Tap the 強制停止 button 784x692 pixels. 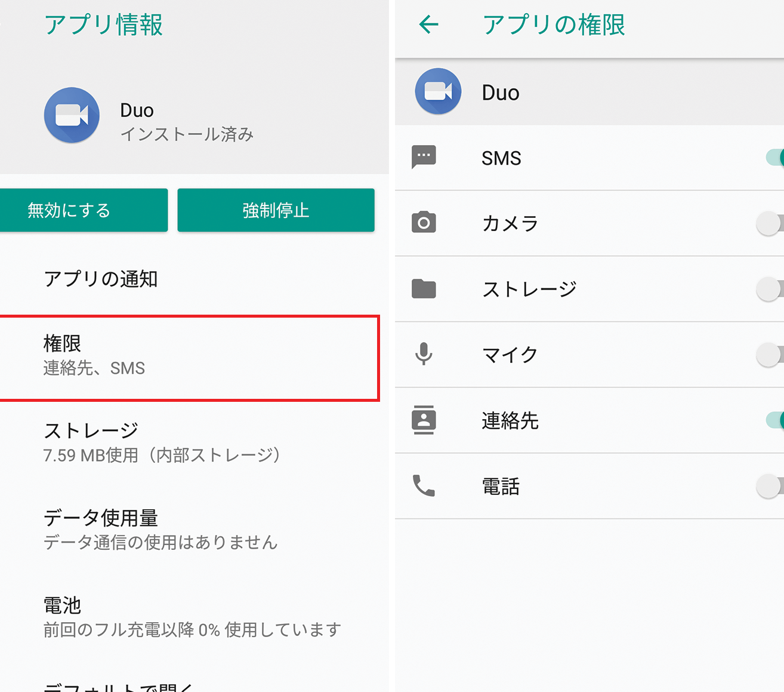pyautogui.click(x=276, y=210)
